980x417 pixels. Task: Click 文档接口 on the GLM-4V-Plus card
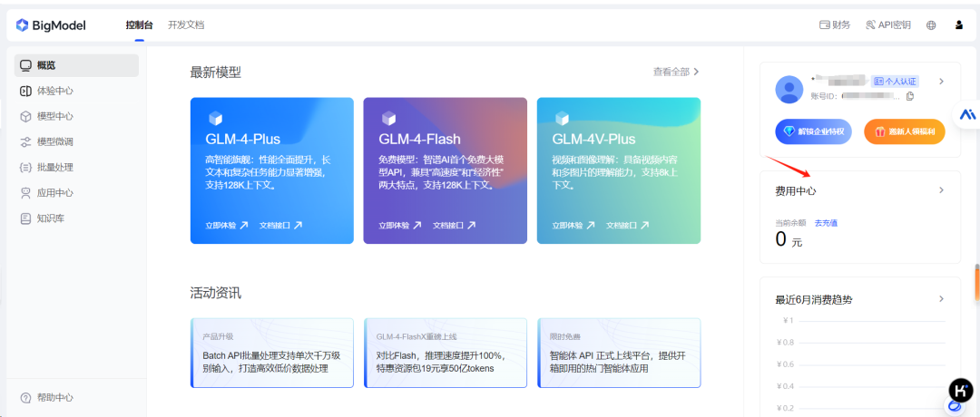pos(628,226)
